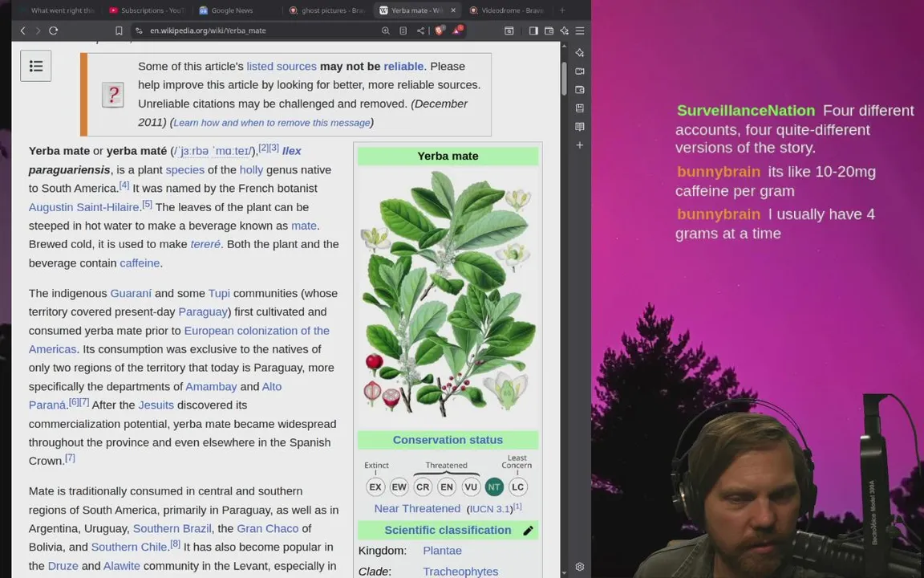This screenshot has height=578, width=924.
Task: Open the Guaraní link
Action: pos(131,294)
